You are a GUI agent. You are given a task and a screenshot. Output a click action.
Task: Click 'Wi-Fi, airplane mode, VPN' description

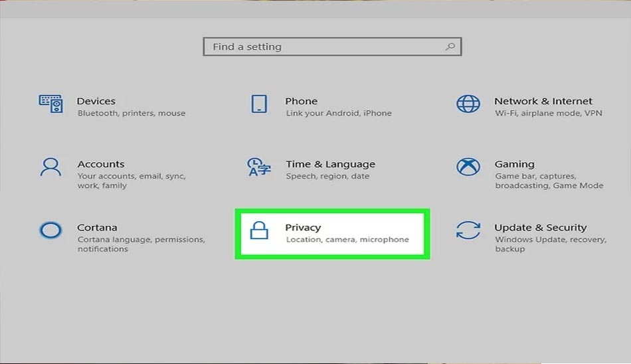click(x=549, y=113)
